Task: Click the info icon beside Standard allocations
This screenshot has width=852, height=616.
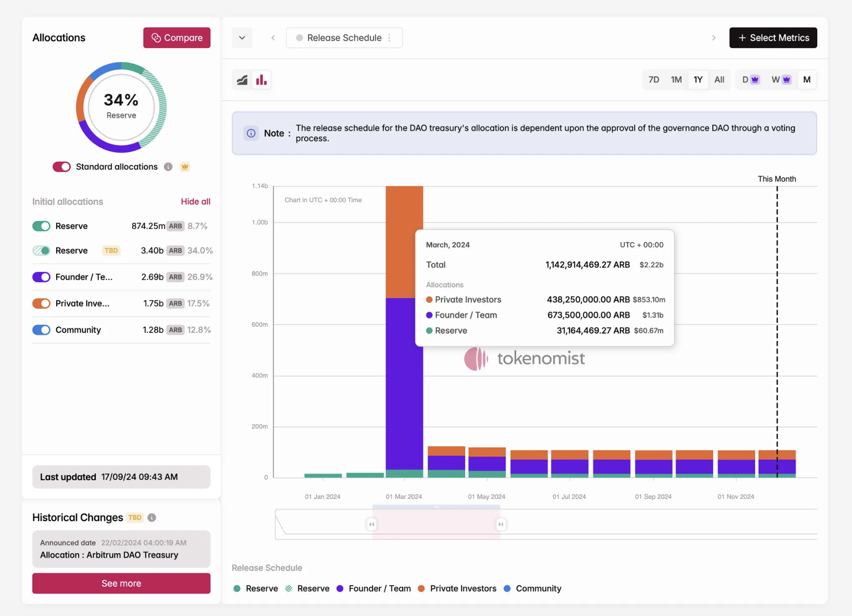Action: pos(168,167)
